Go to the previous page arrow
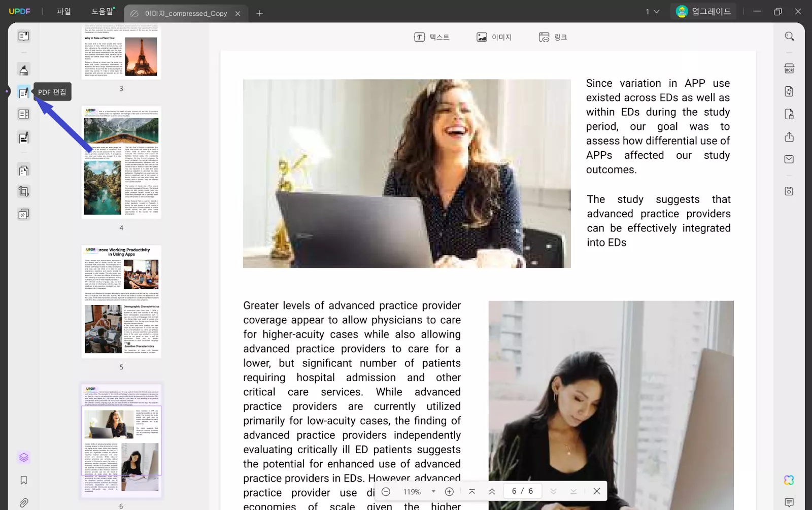The height and width of the screenshot is (510, 812). 492,491
